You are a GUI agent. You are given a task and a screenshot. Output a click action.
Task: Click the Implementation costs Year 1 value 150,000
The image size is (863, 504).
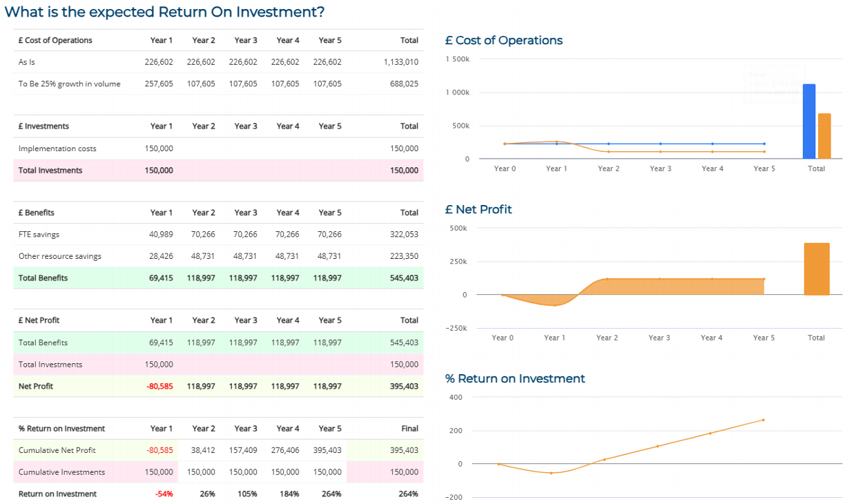(x=159, y=148)
